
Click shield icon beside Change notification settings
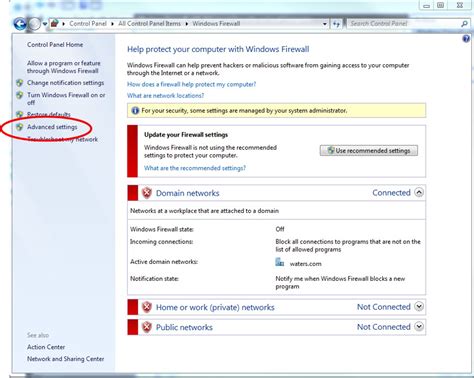(20, 83)
